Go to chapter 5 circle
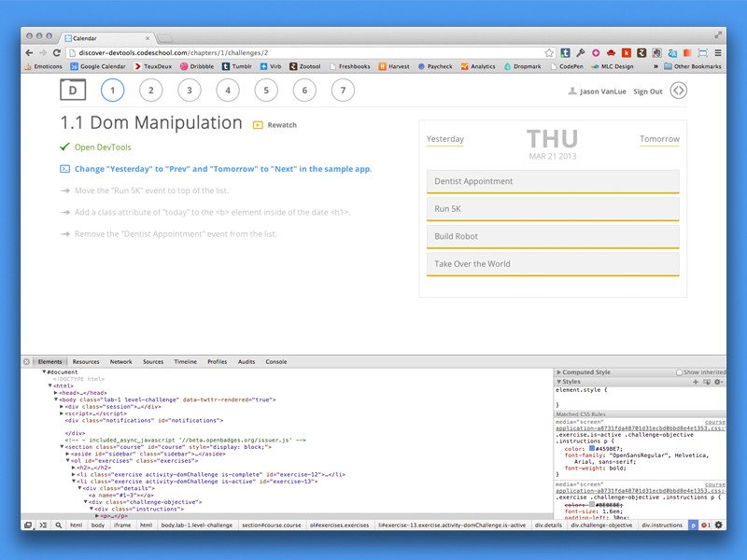This screenshot has height=560, width=747. click(266, 91)
